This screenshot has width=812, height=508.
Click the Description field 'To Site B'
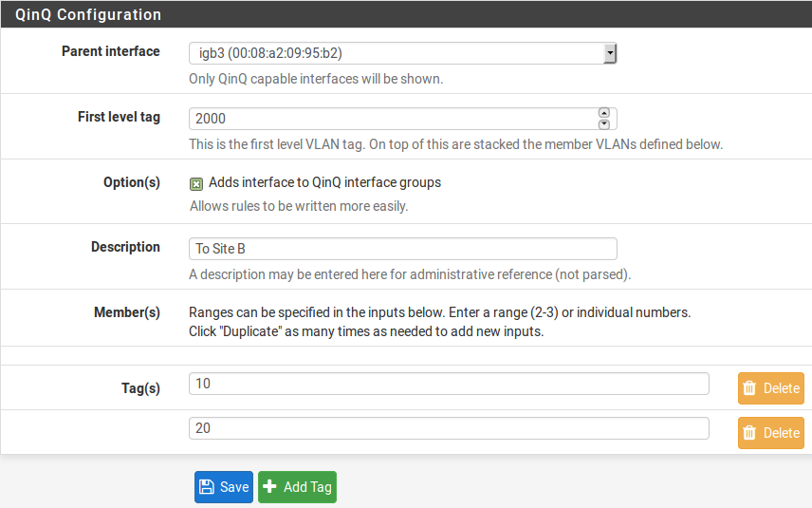point(402,249)
